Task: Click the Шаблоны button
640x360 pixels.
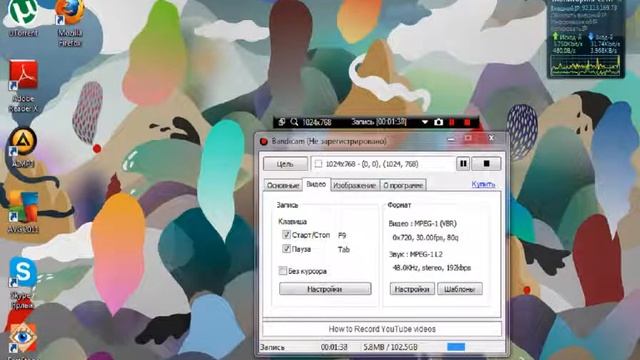Action: [x=460, y=289]
